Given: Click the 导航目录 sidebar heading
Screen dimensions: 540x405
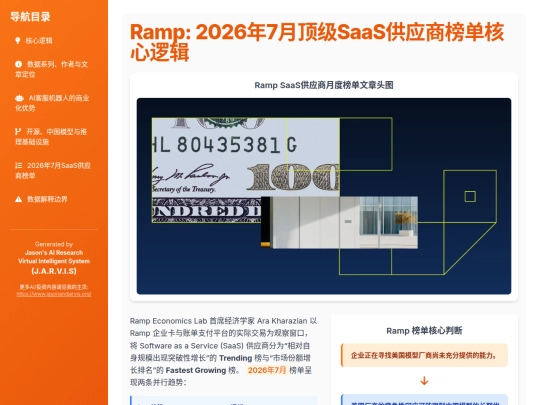Looking at the screenshot, I should point(30,17).
